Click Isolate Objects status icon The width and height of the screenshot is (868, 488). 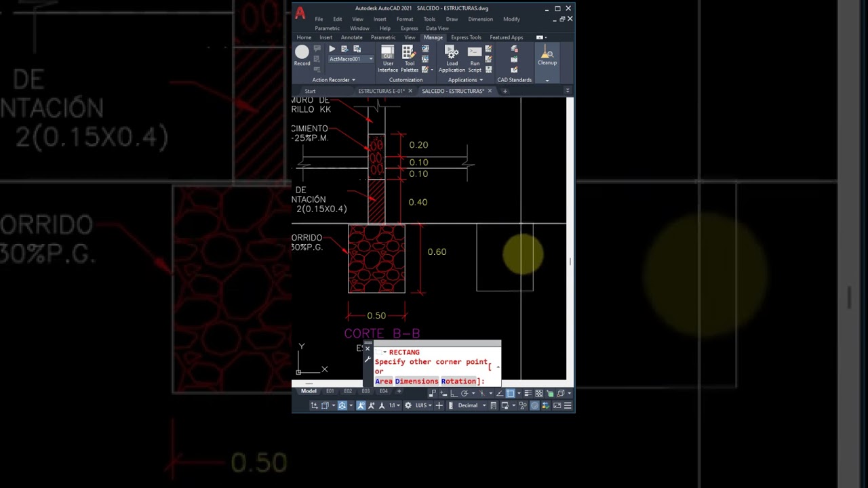click(523, 406)
